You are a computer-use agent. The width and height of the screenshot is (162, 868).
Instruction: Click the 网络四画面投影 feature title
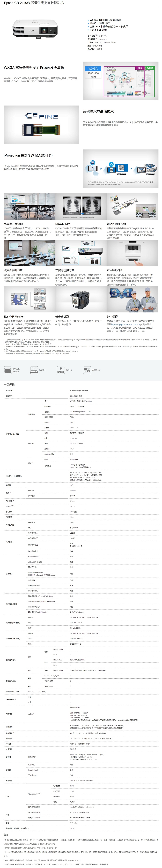(116, 224)
